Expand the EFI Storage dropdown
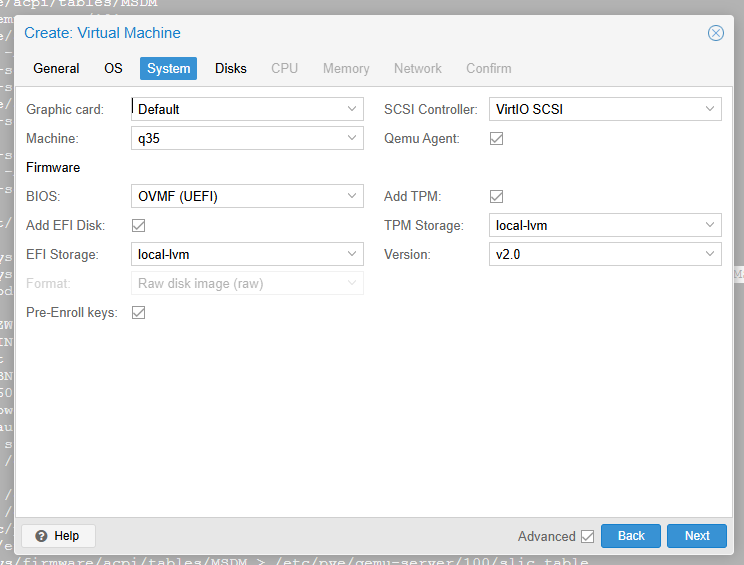 tap(352, 255)
